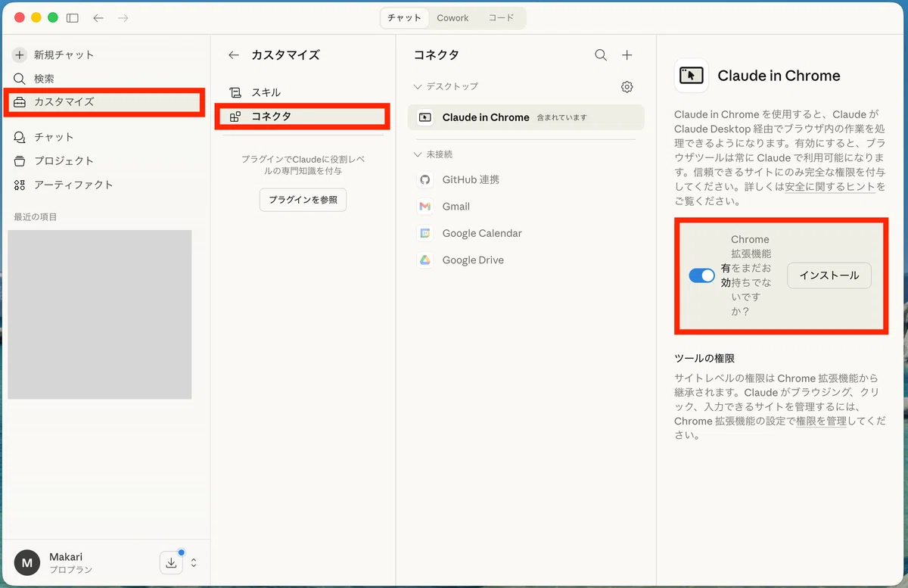
Task: Click the M profile avatar
Action: tap(27, 562)
